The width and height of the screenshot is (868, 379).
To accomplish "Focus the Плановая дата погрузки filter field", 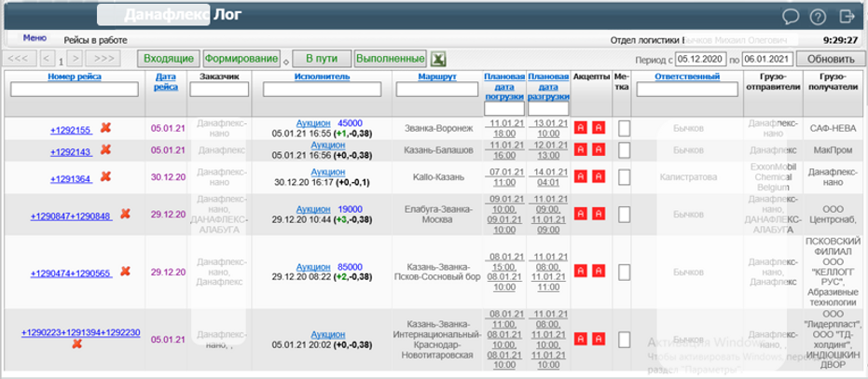I will tap(504, 108).
